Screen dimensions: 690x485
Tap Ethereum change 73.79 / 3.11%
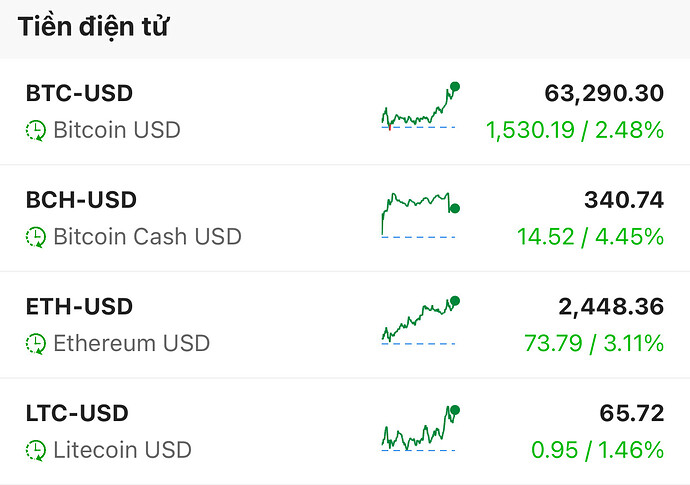click(594, 344)
